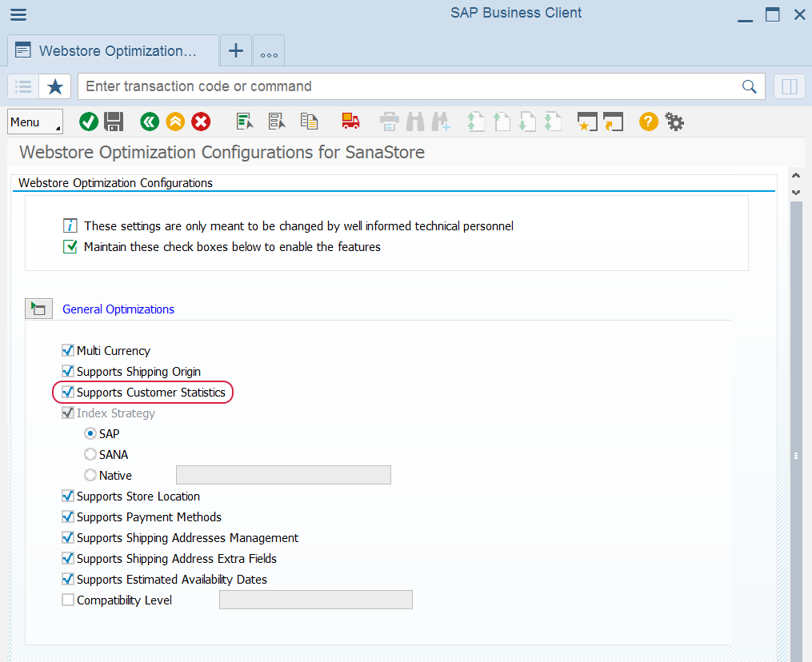Open the Menu dropdown

[35, 122]
